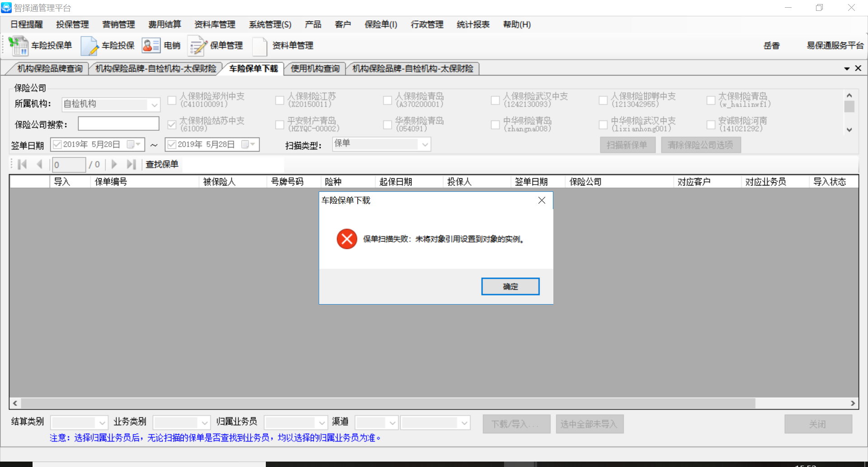Click the 查找保单 button

click(x=162, y=164)
